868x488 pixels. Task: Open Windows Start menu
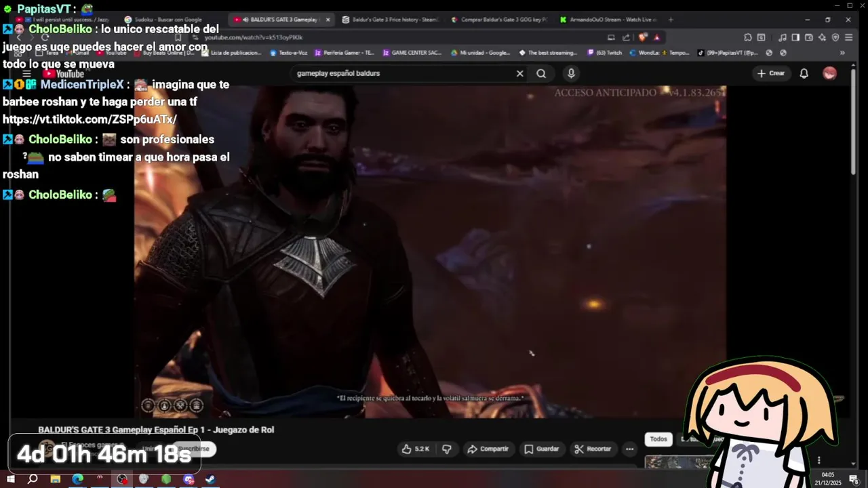pyautogui.click(x=10, y=479)
